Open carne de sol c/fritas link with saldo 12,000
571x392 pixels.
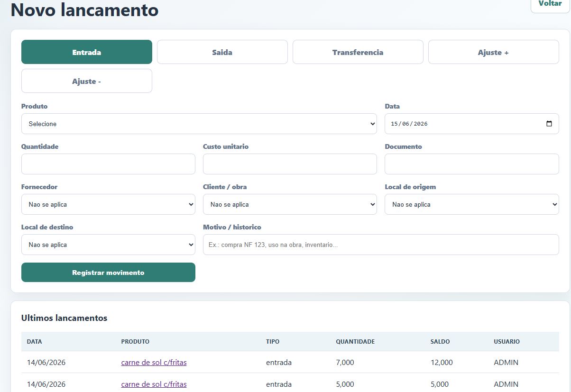154,363
